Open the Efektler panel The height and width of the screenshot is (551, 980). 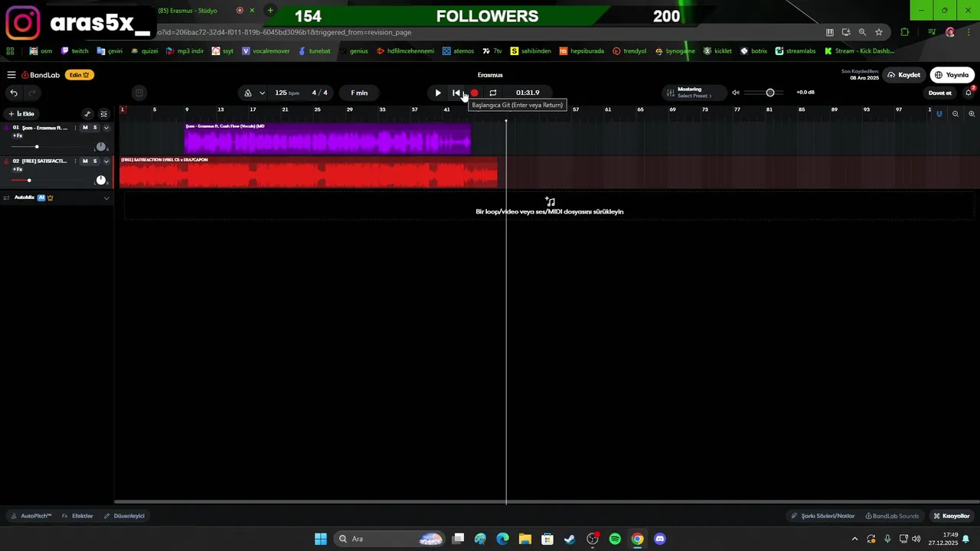77,516
